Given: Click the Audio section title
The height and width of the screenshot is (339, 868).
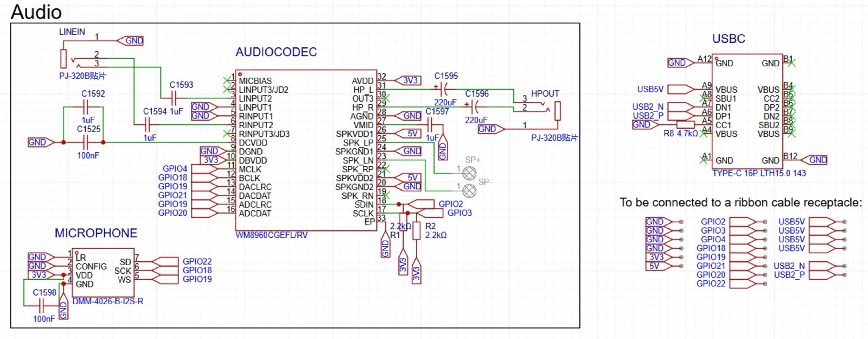Looking at the screenshot, I should pyautogui.click(x=36, y=11).
